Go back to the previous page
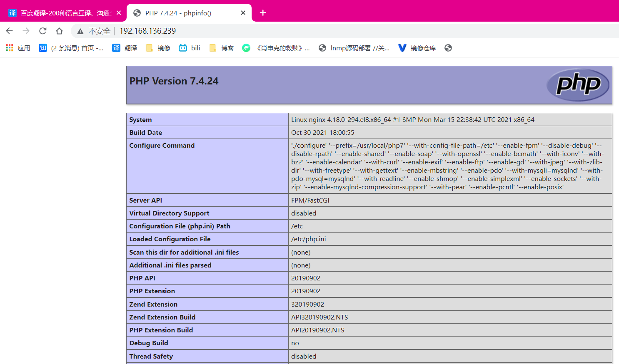This screenshot has height=364, width=619. [10, 31]
